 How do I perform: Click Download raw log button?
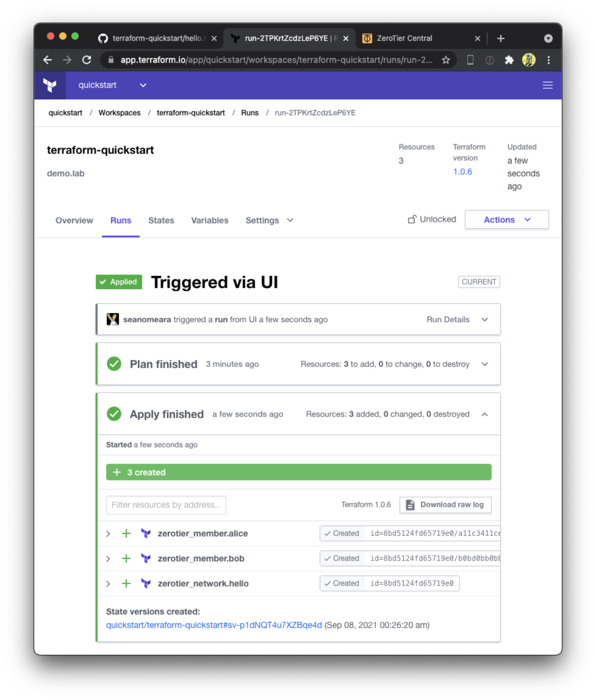click(445, 505)
